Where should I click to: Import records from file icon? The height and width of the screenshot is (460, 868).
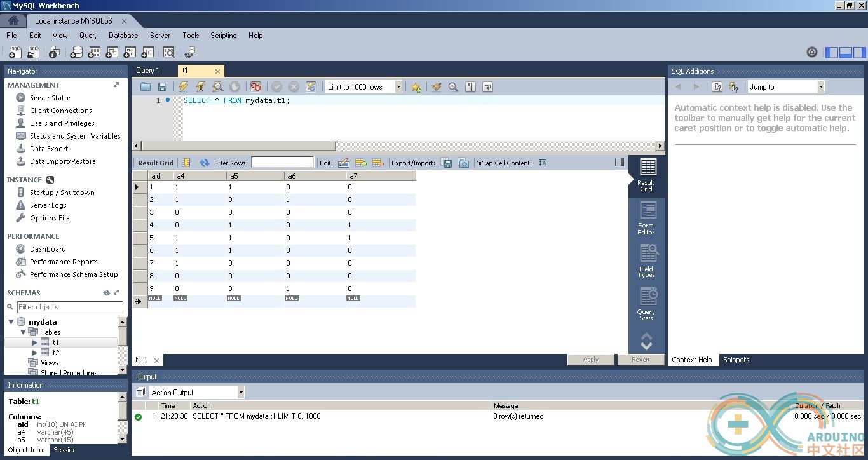click(x=463, y=163)
